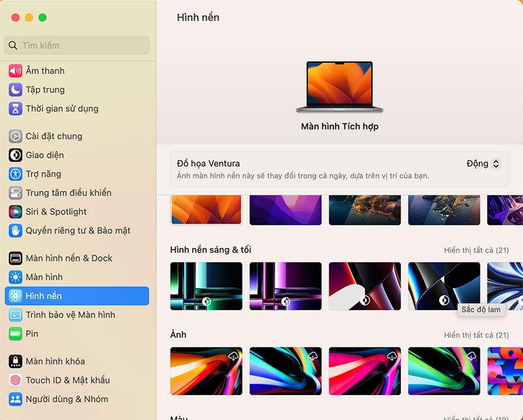Click light/dark badge on blue wallpaper
Viewport: 523px width, 420px height.
444,300
